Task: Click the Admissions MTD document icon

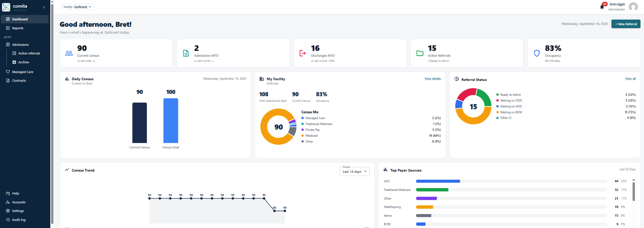Action: tap(186, 53)
